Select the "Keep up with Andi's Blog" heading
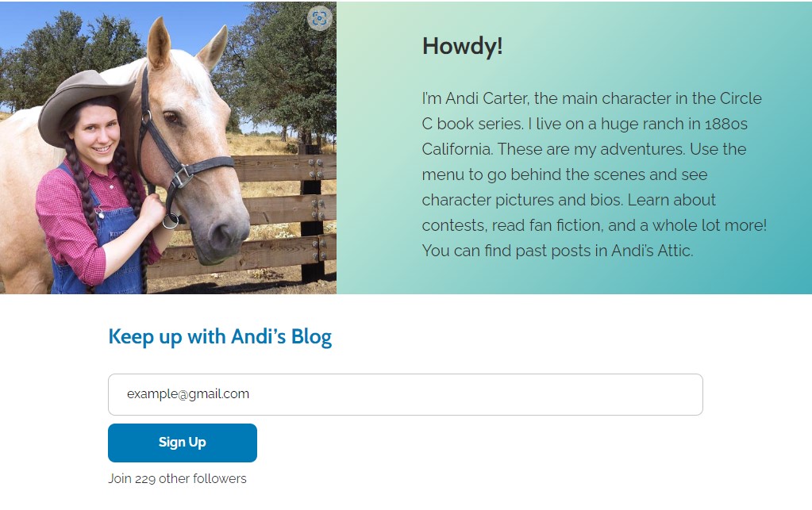Screen dimensions: 812x510 click(x=220, y=336)
